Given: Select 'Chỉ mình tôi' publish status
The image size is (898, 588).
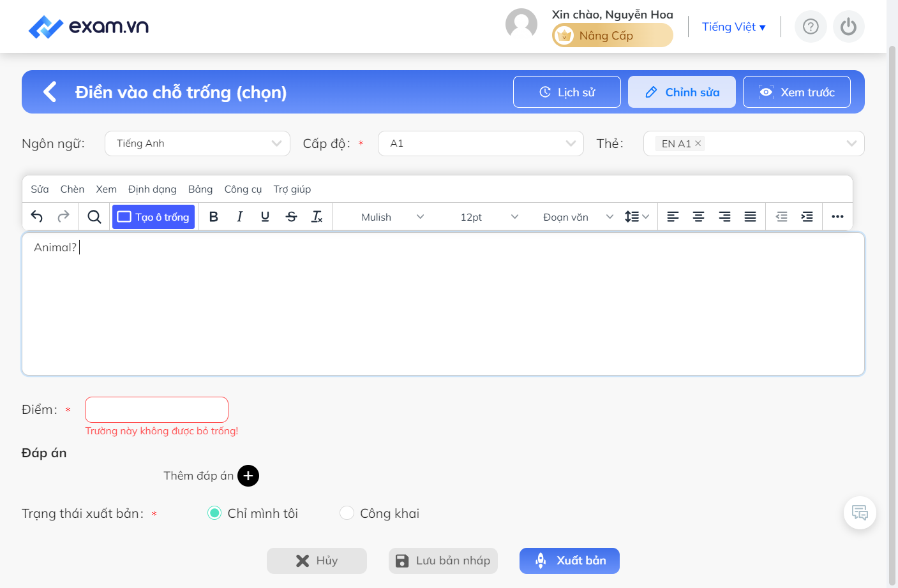Looking at the screenshot, I should coord(214,513).
